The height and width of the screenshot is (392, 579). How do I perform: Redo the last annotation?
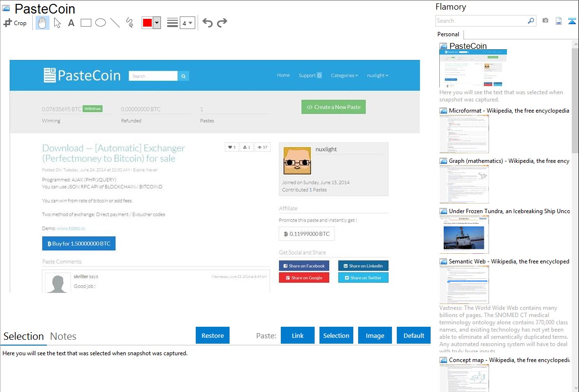[x=222, y=23]
